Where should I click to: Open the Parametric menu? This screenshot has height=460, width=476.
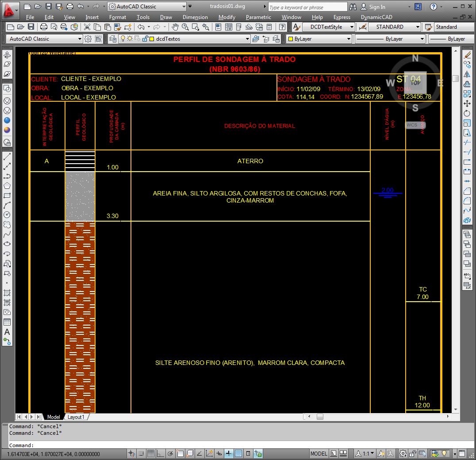pos(258,17)
